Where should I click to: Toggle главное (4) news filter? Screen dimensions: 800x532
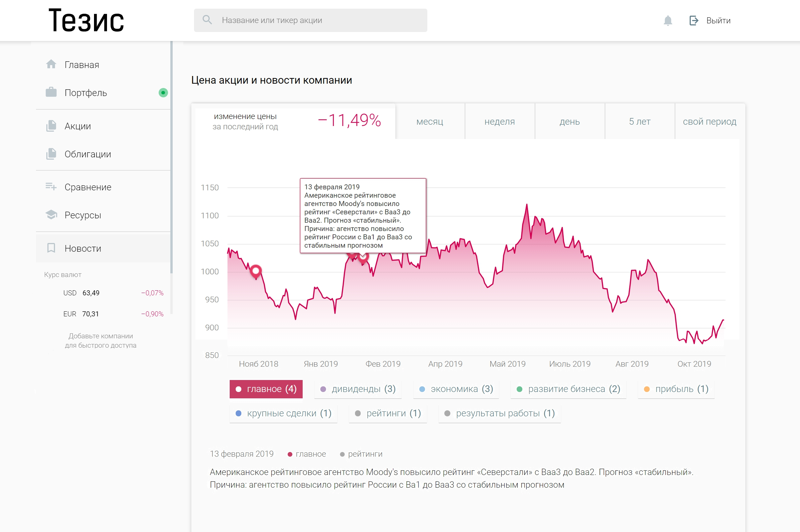(x=266, y=389)
